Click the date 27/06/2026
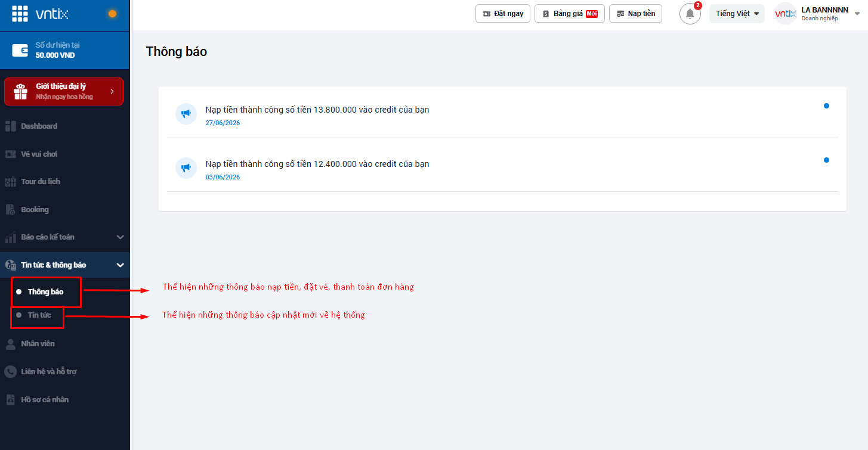Viewport: 868px width, 450px height. [223, 123]
